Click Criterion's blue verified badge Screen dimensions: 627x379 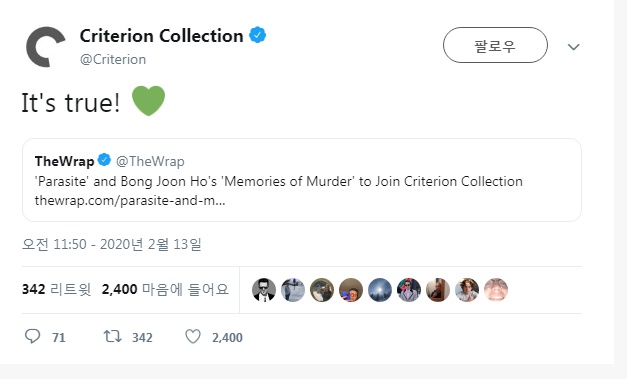258,35
